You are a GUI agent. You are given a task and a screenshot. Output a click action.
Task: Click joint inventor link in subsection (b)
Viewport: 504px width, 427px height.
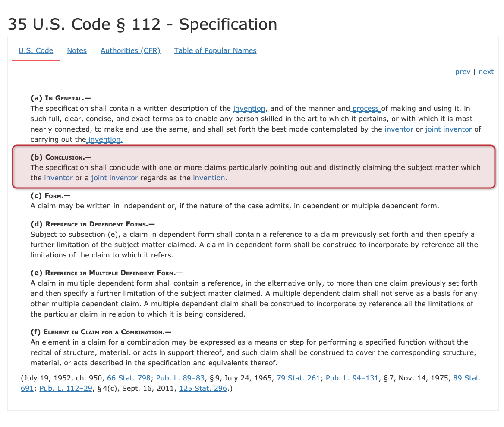(x=114, y=178)
